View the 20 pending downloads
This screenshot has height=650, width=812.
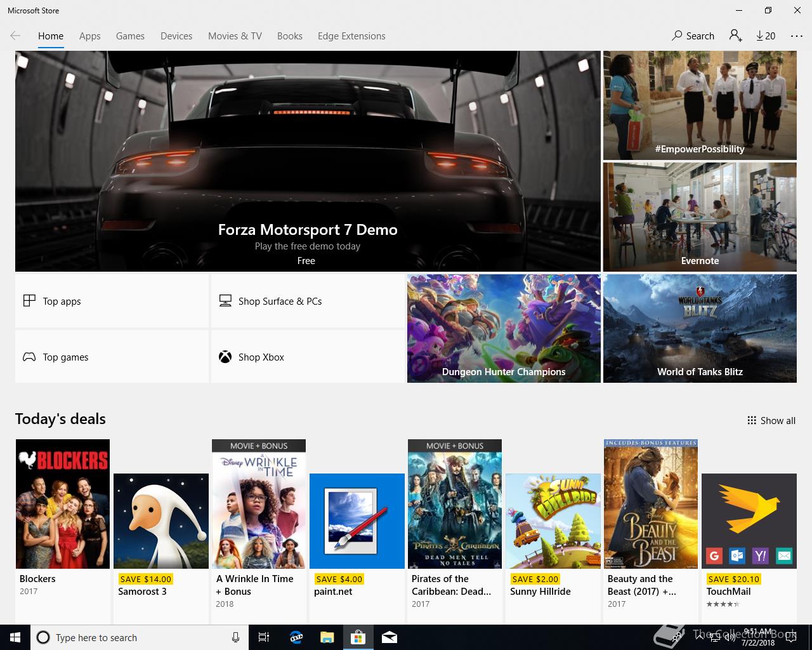click(766, 36)
